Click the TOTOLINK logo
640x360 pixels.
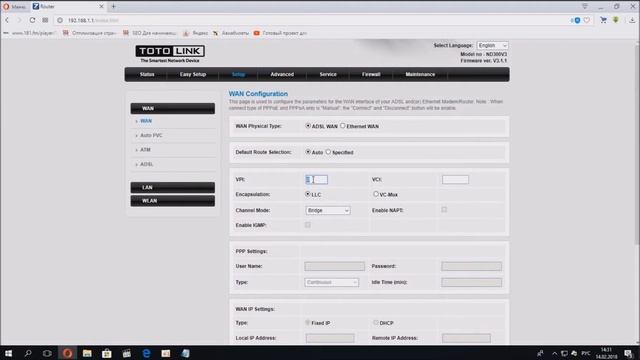click(170, 51)
